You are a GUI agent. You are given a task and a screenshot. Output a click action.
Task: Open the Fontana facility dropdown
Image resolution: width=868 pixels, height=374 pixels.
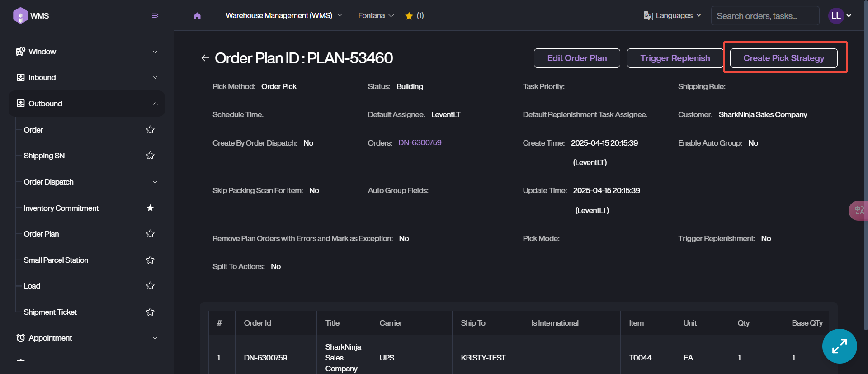(376, 16)
